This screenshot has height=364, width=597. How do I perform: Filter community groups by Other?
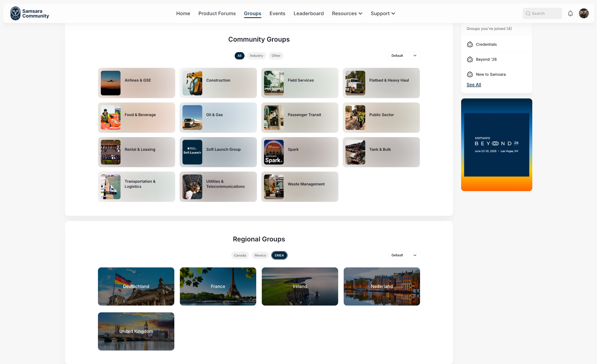click(276, 56)
